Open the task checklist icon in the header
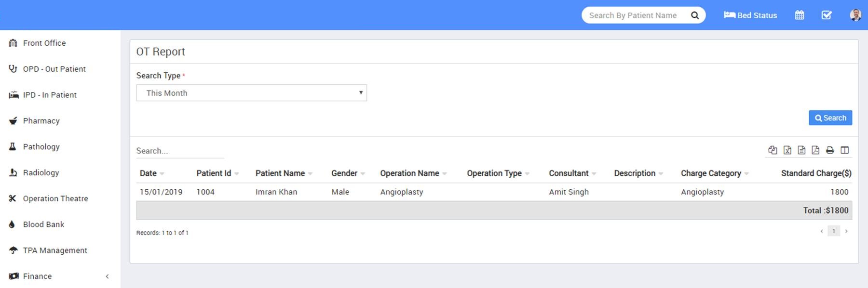The height and width of the screenshot is (288, 868). click(x=827, y=15)
